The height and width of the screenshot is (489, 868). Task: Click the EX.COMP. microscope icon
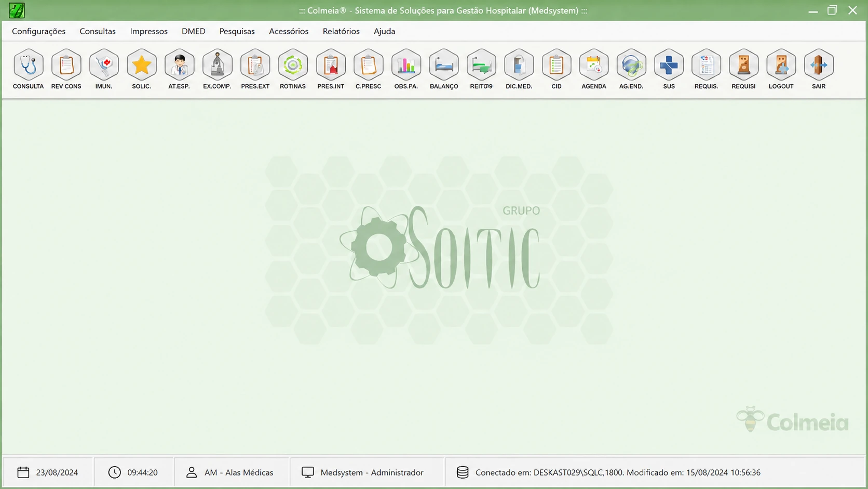(217, 65)
